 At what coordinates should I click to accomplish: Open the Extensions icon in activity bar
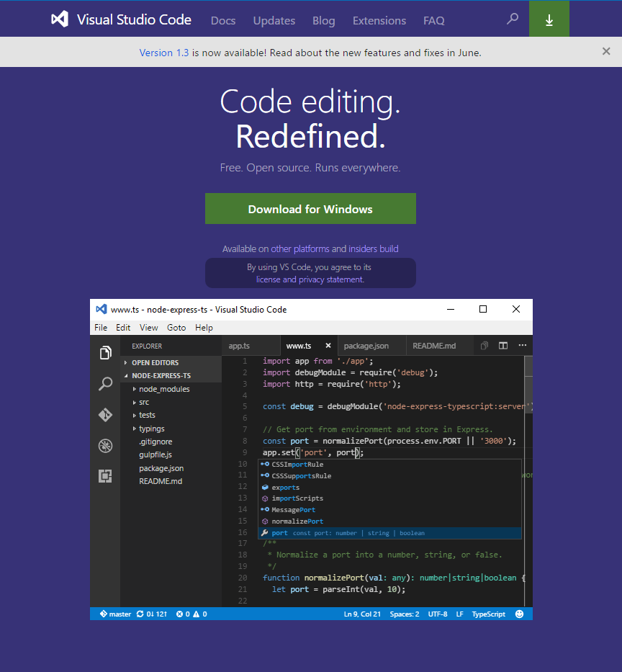(105, 476)
